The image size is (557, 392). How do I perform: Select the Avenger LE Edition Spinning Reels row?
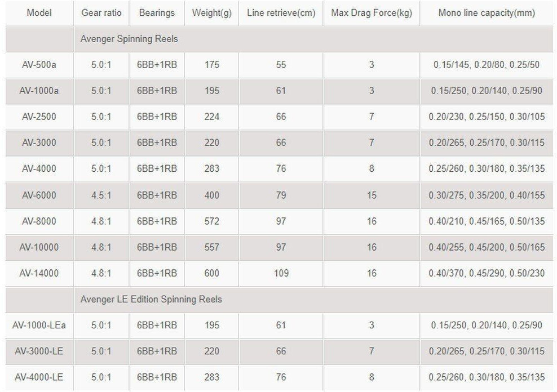click(151, 299)
